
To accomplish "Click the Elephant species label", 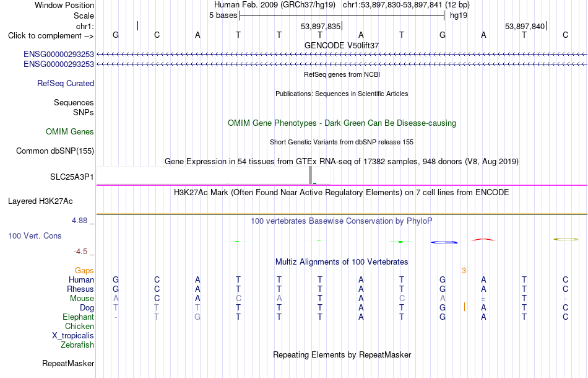I will pos(78,317).
